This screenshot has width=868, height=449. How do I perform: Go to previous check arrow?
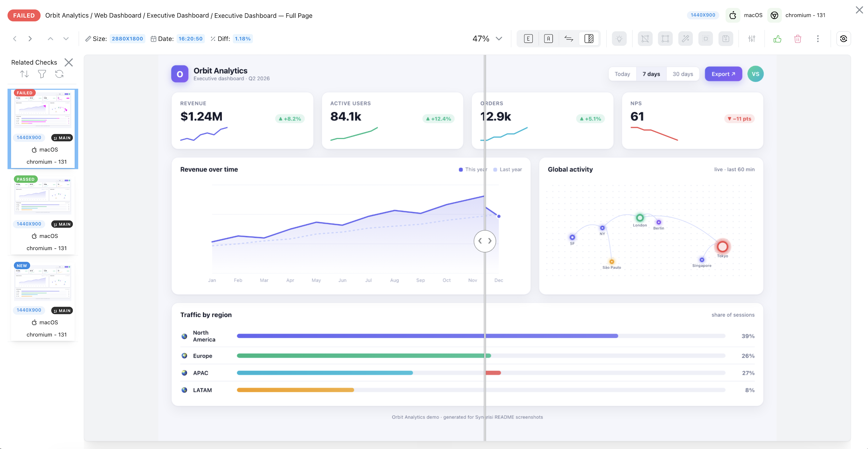tap(15, 39)
